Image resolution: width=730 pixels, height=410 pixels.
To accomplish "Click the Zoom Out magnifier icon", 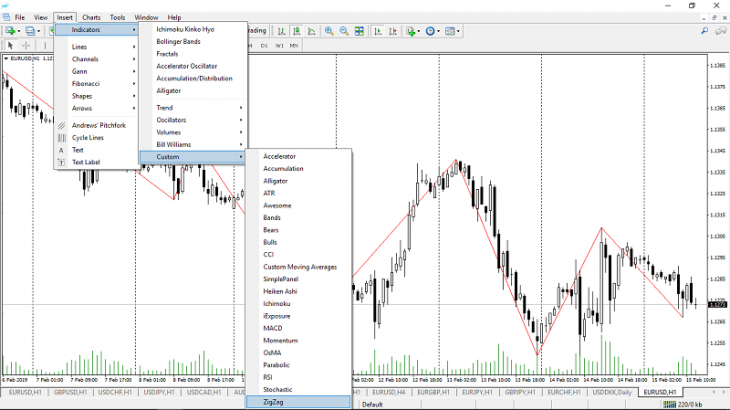I will [345, 32].
